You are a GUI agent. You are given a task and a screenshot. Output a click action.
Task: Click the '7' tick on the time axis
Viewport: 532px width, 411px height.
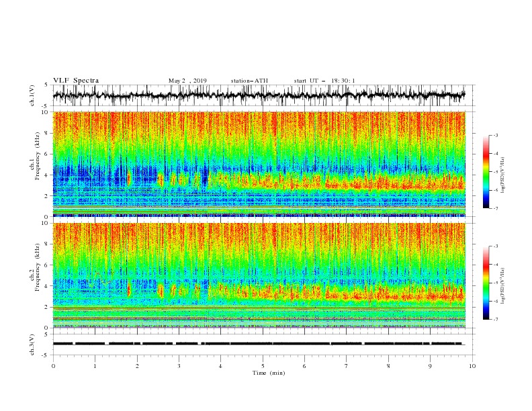click(347, 366)
